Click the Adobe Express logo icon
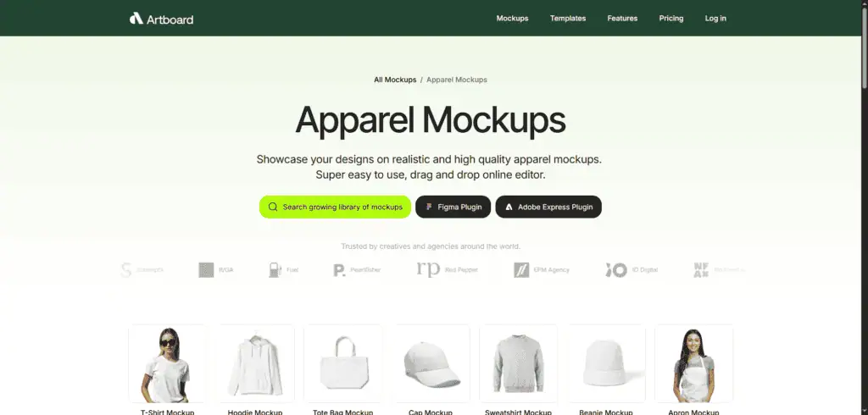 [509, 207]
